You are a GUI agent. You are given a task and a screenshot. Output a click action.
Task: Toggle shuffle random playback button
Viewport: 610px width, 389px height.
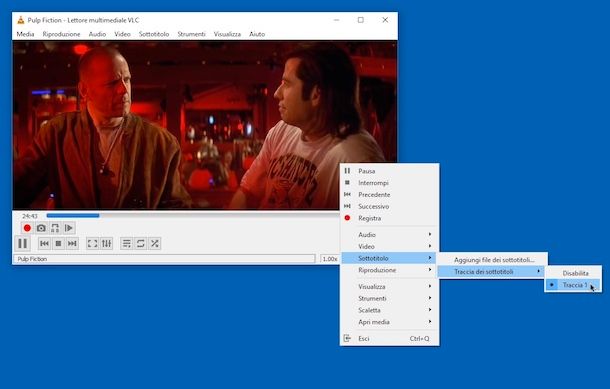(154, 244)
